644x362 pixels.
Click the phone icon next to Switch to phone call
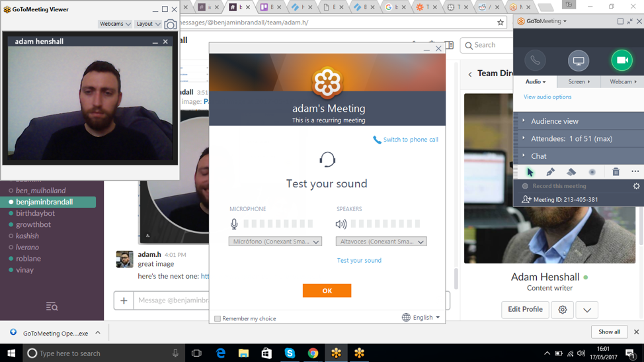pos(377,140)
